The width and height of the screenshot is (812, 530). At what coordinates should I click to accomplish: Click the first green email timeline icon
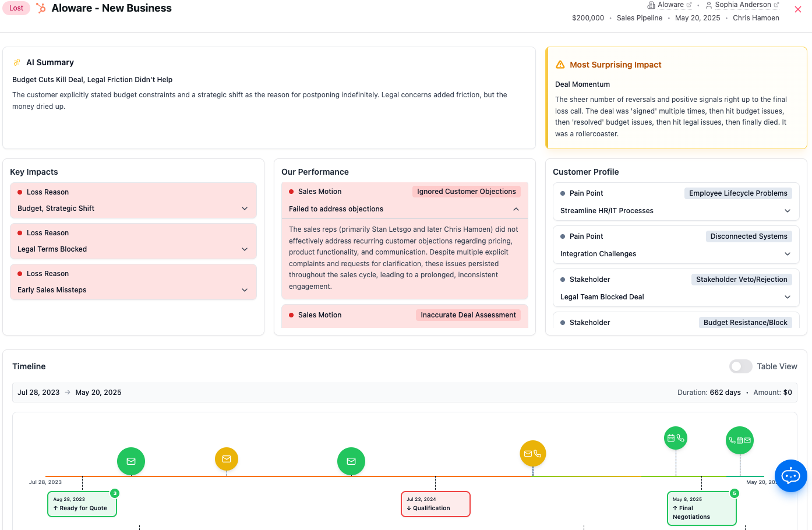coord(131,461)
